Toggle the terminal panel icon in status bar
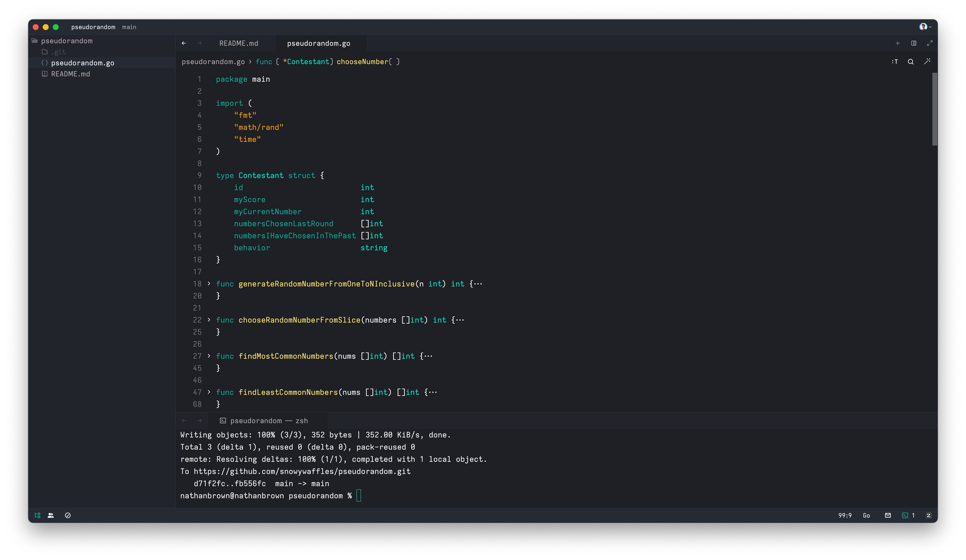 click(905, 516)
